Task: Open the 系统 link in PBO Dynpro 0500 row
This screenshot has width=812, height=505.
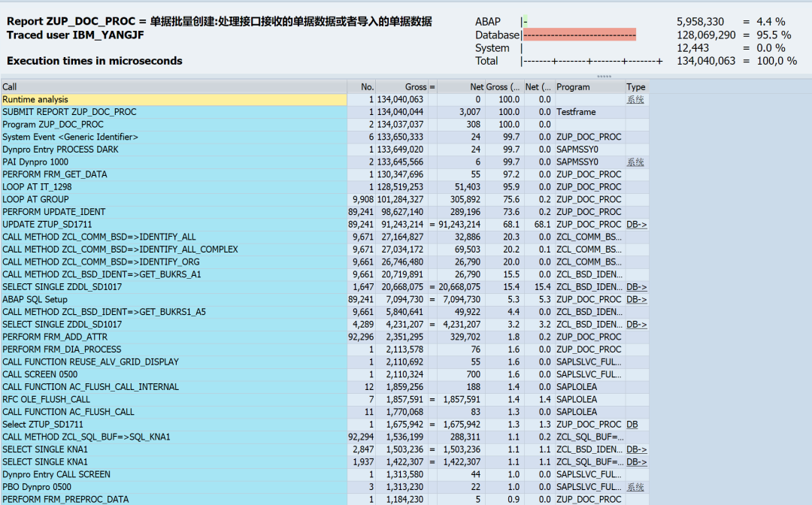Action: (x=635, y=487)
